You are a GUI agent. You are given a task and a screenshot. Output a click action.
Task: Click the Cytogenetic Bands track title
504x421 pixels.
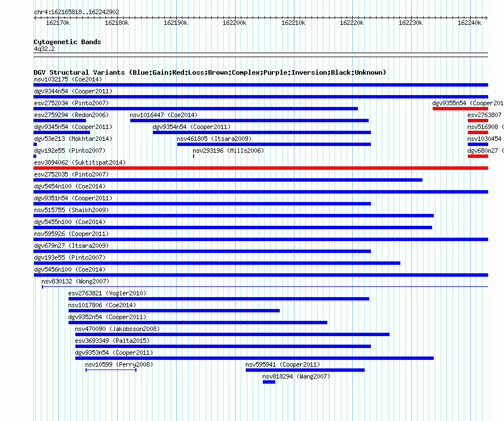(x=67, y=42)
